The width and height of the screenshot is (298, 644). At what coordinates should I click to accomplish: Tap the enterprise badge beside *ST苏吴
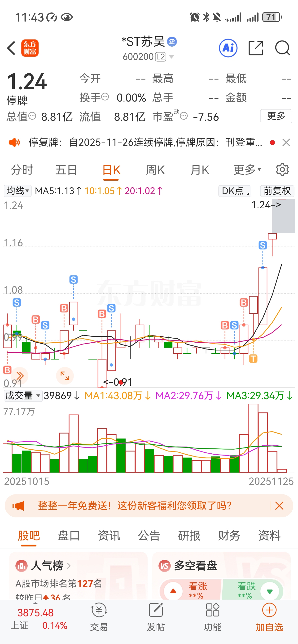172,42
